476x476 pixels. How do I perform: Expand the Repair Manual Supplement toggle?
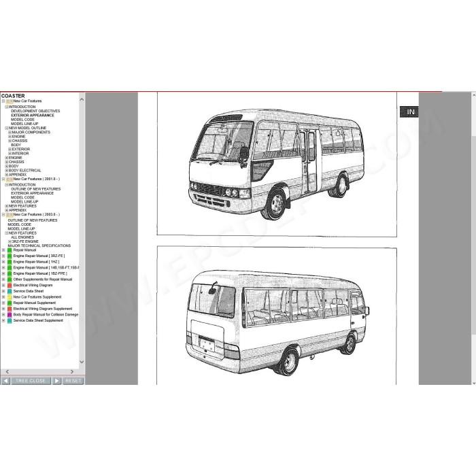pyautogui.click(x=3, y=303)
